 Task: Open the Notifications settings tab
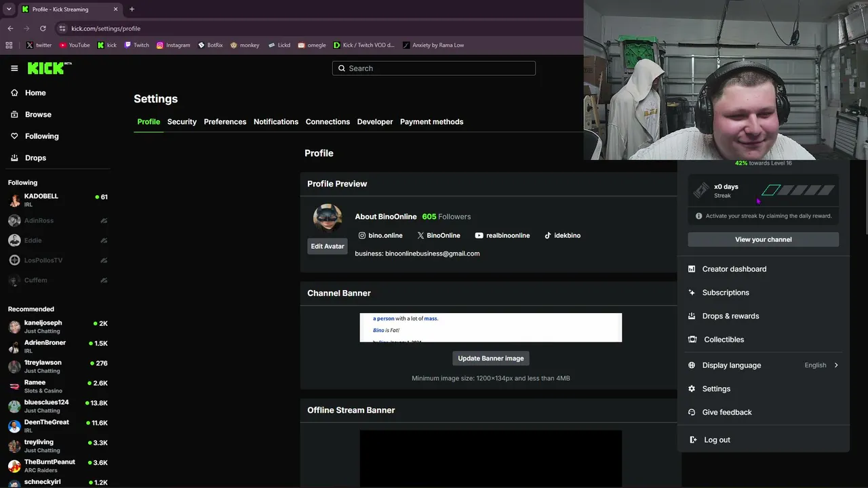[276, 122]
